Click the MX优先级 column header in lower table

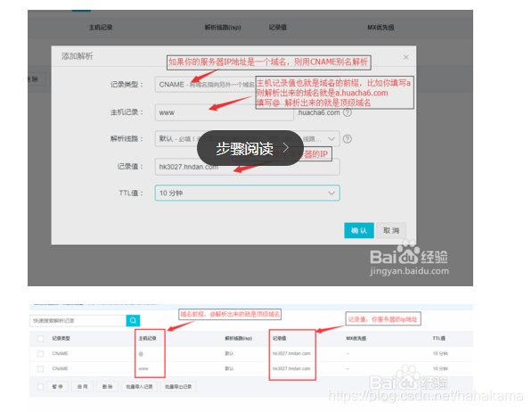coord(356,338)
